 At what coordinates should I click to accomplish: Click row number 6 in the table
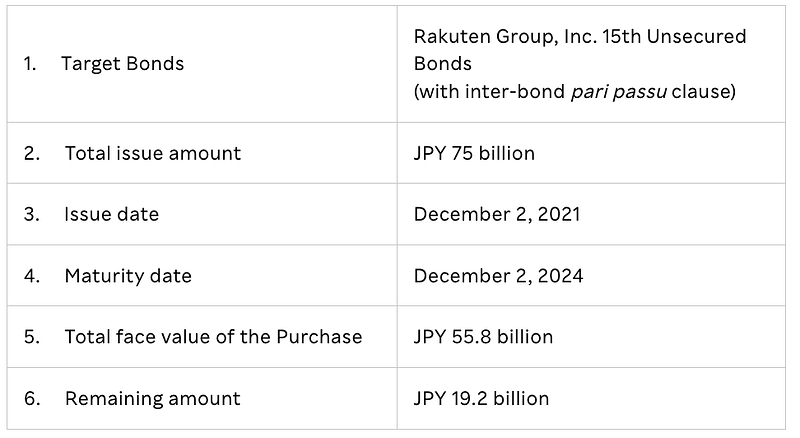32,399
